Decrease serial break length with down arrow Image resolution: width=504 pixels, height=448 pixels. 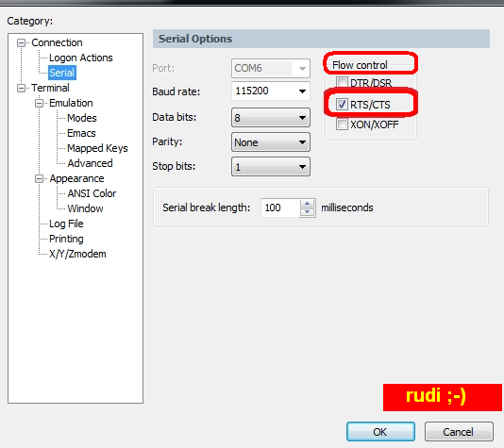click(308, 212)
